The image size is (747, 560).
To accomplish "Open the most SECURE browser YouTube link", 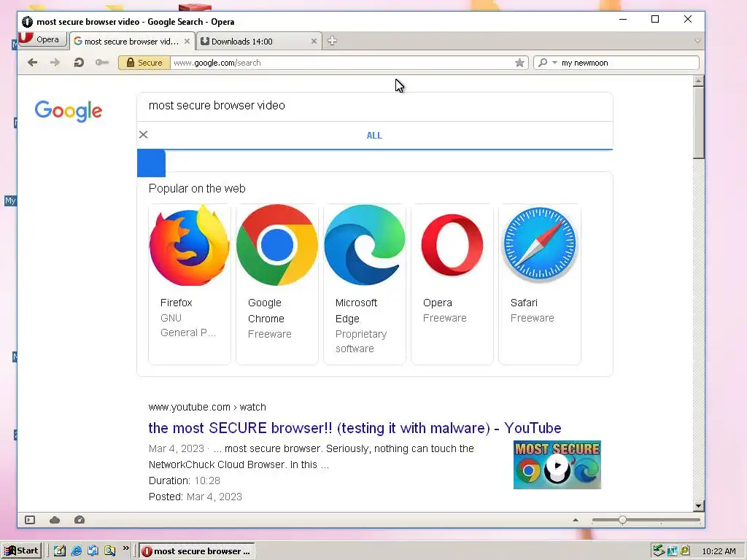I will pos(355,427).
